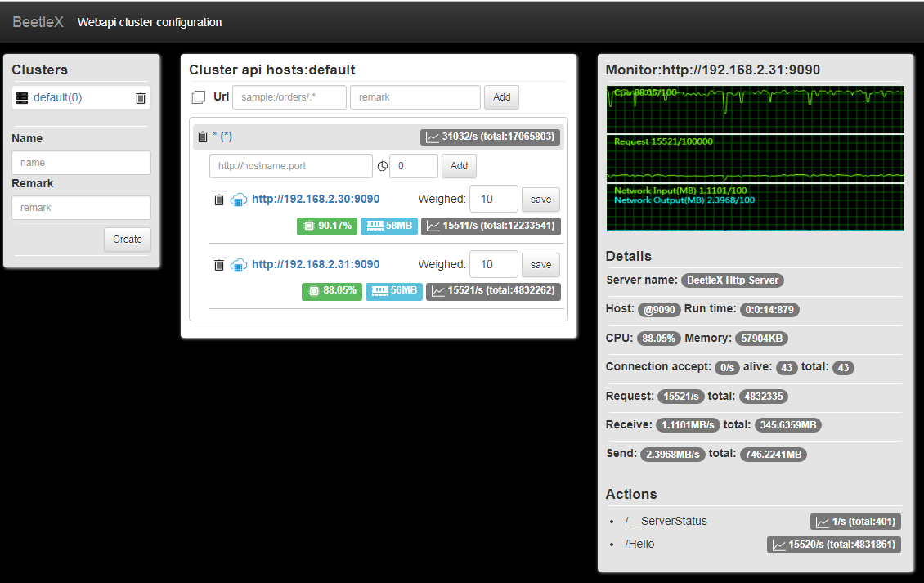Click the /Hello action entry
Screen dimensions: 924x583
click(640, 544)
